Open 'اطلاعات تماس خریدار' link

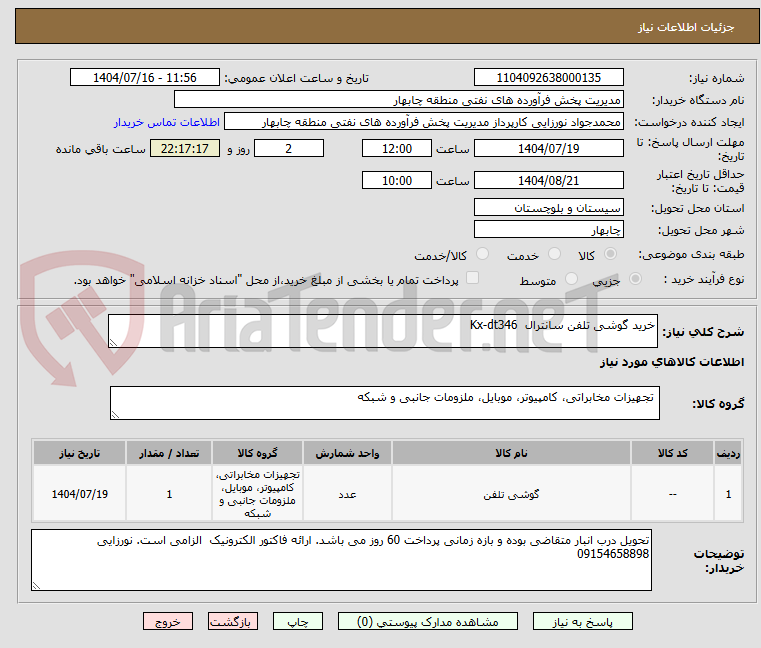pyautogui.click(x=167, y=122)
